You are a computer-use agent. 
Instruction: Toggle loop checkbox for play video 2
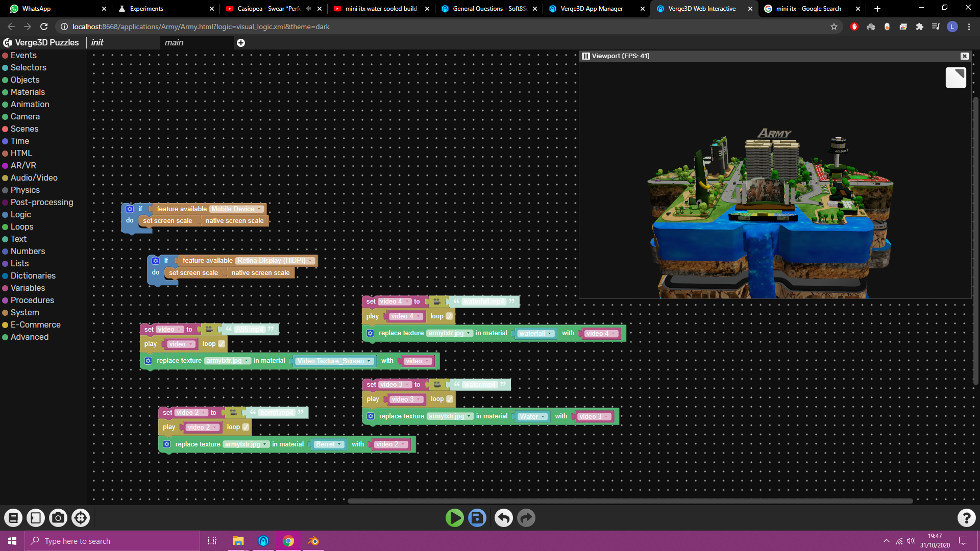pyautogui.click(x=246, y=427)
